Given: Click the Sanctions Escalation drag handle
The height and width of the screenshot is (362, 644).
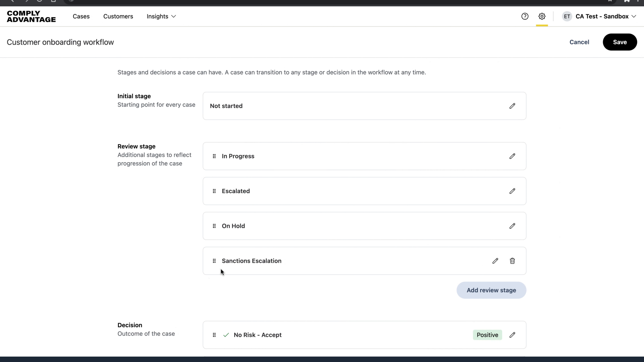Looking at the screenshot, I should [x=214, y=261].
